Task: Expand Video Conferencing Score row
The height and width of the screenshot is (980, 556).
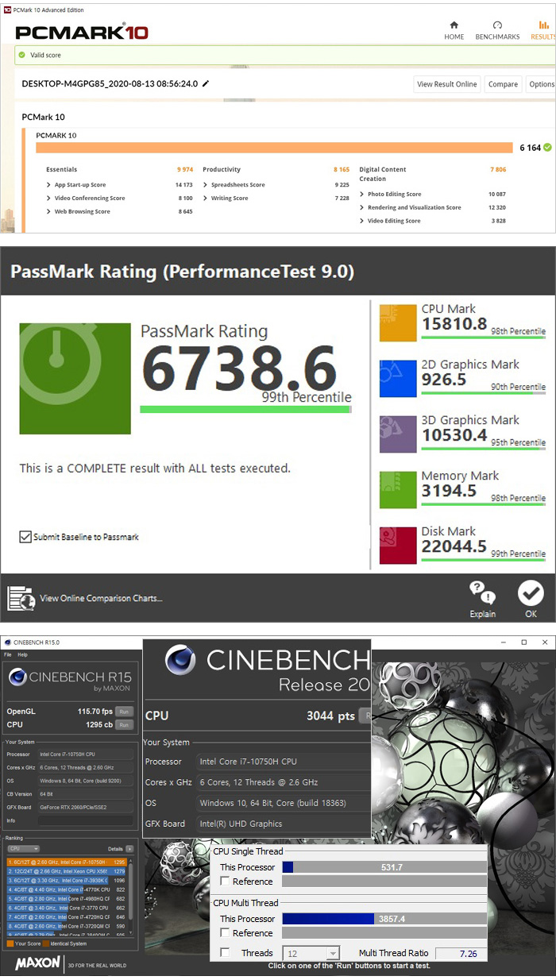Action: tap(48, 199)
